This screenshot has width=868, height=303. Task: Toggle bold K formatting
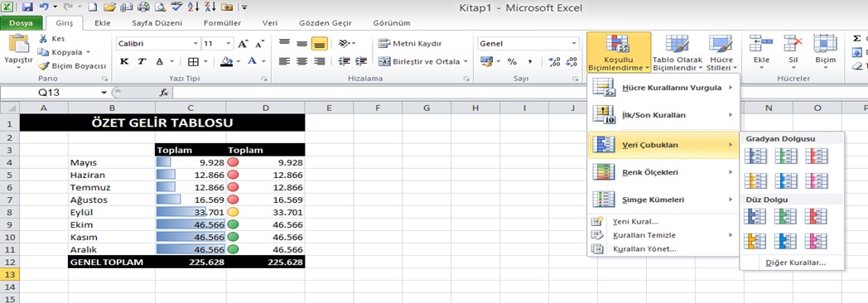click(x=124, y=61)
